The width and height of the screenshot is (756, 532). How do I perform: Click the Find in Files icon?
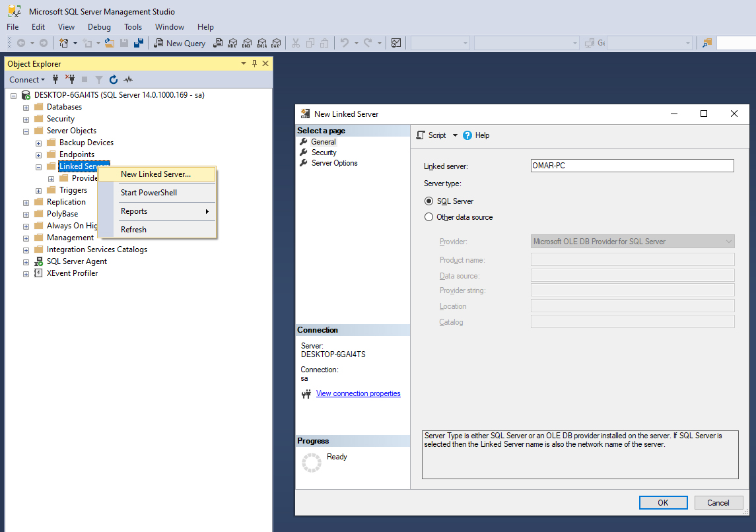(x=707, y=44)
